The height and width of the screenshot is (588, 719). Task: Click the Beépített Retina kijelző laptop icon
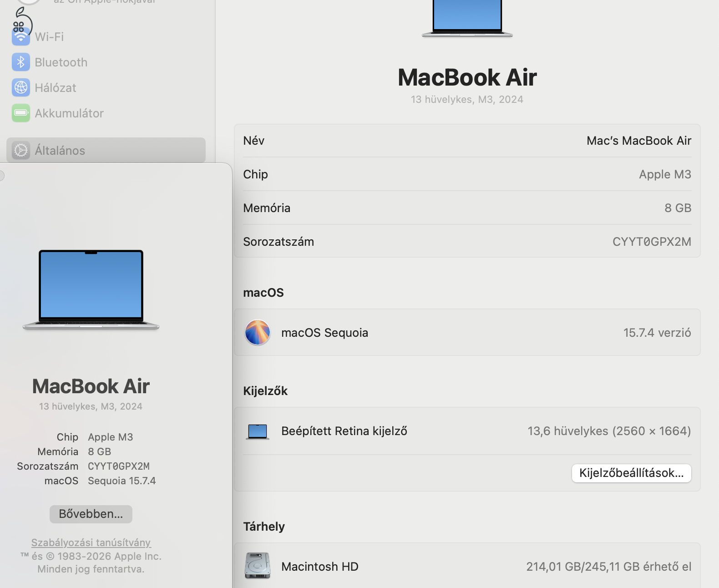[258, 431]
